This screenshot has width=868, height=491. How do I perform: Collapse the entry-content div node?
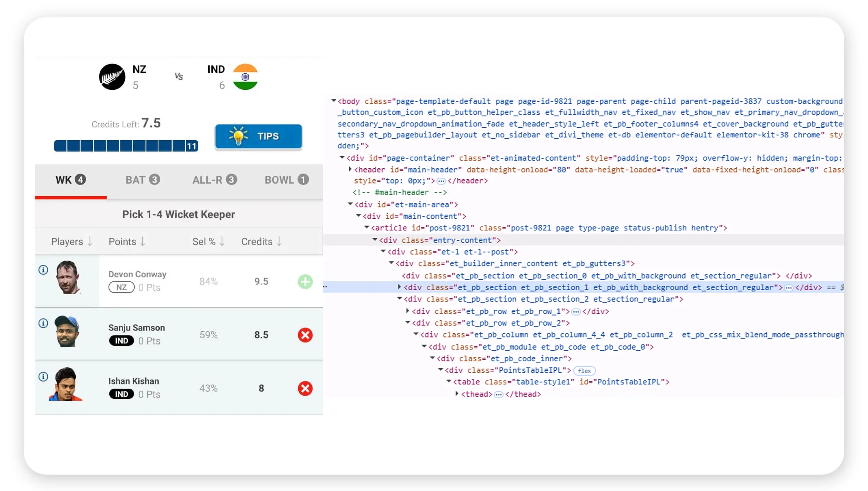[x=375, y=240]
